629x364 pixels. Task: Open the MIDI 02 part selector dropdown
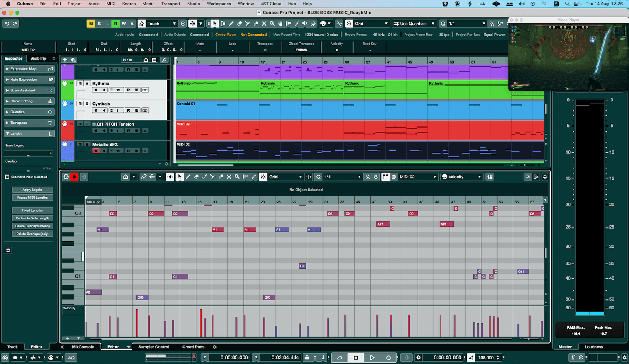[418, 177]
